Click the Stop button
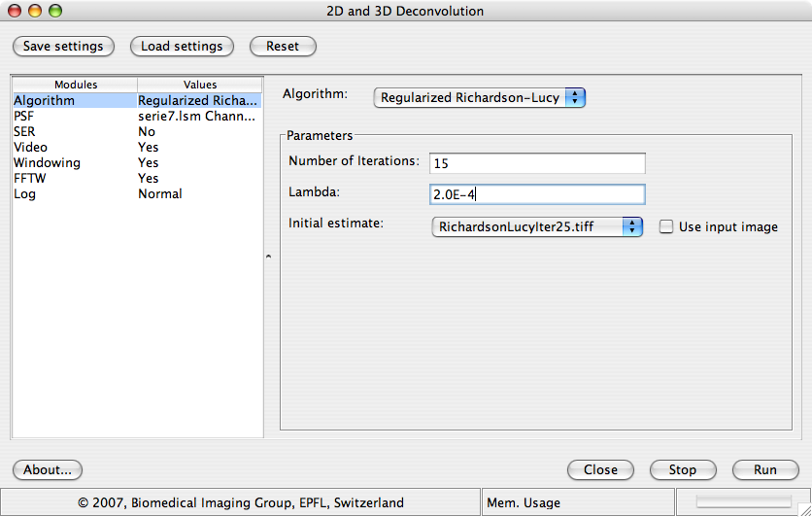 tap(682, 469)
